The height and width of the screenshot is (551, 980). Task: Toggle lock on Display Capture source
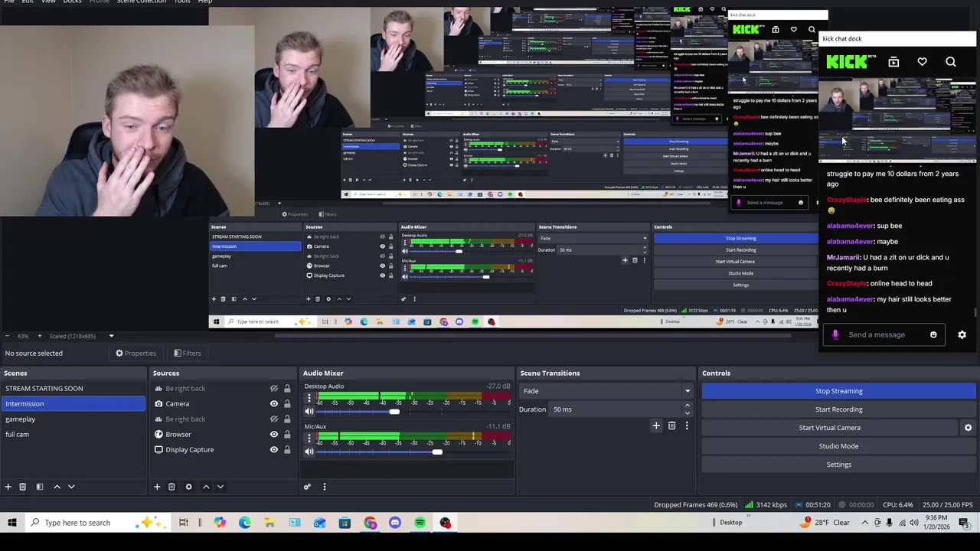click(x=287, y=450)
